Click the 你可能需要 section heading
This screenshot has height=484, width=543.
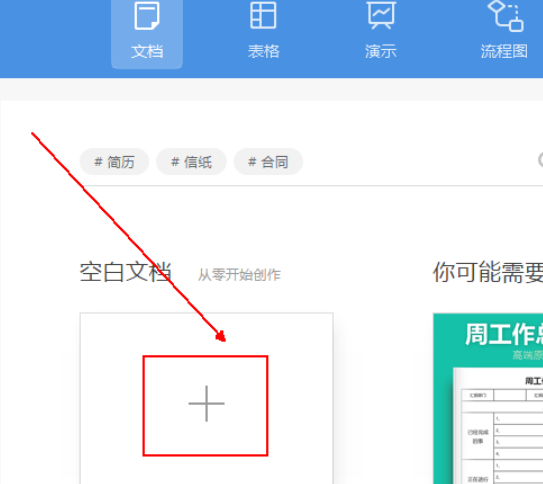488,272
